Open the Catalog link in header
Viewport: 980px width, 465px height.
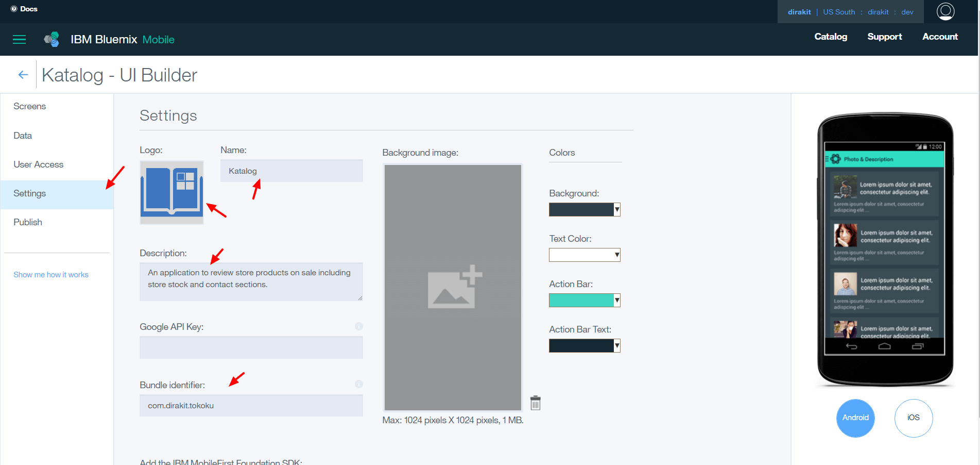coord(830,37)
